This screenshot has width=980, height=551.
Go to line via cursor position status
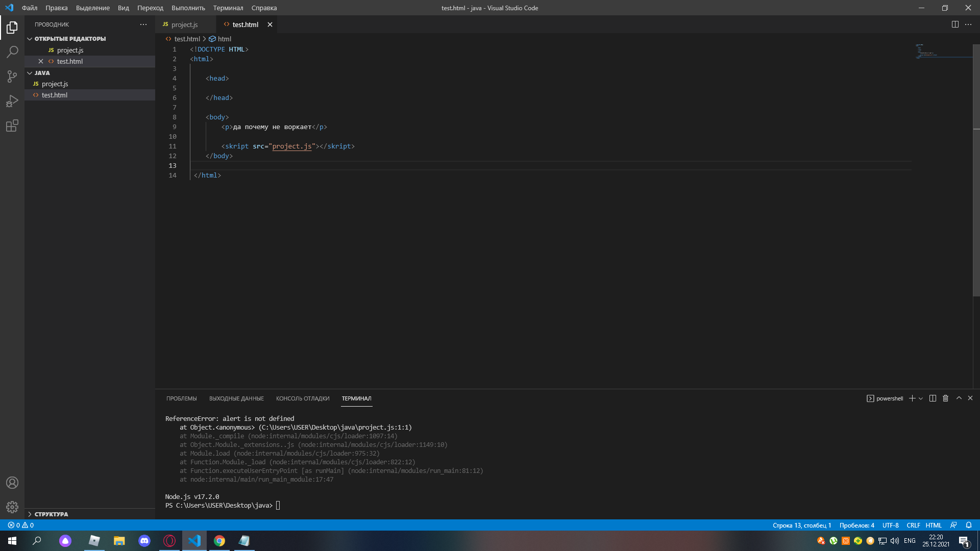pos(802,525)
